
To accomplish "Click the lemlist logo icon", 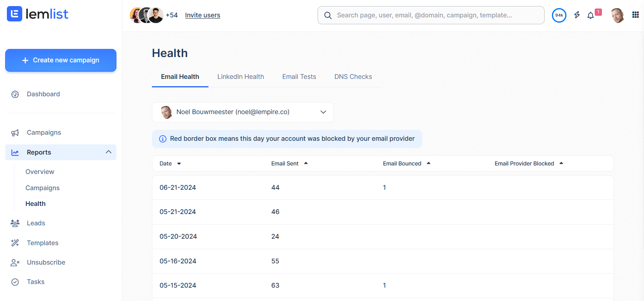I will 15,14.
